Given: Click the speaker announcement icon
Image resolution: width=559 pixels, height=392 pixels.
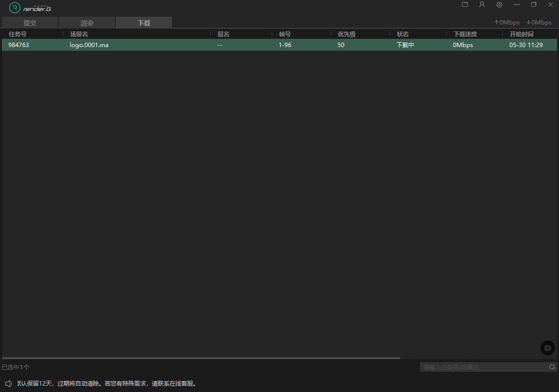Looking at the screenshot, I should coord(8,383).
